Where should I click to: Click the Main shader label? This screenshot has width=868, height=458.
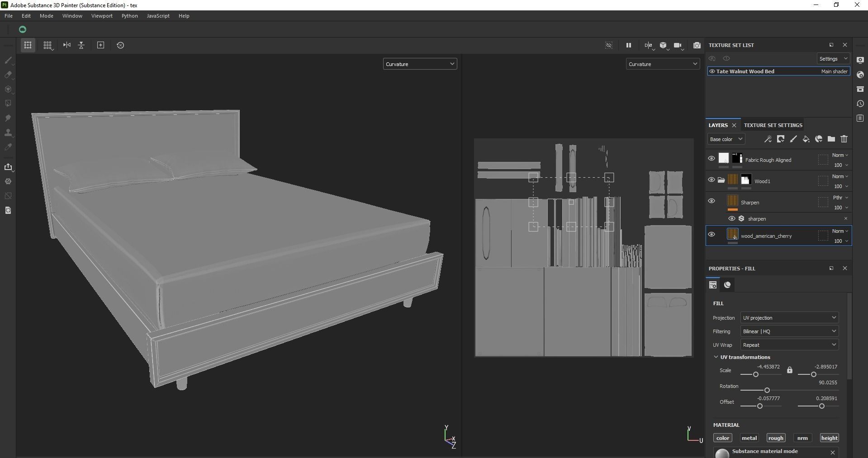[835, 71]
